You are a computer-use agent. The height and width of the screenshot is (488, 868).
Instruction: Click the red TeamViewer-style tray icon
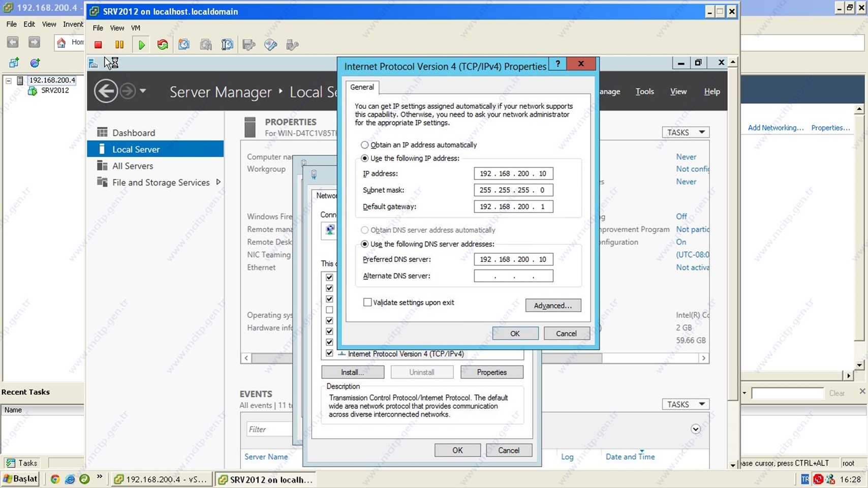point(818,479)
